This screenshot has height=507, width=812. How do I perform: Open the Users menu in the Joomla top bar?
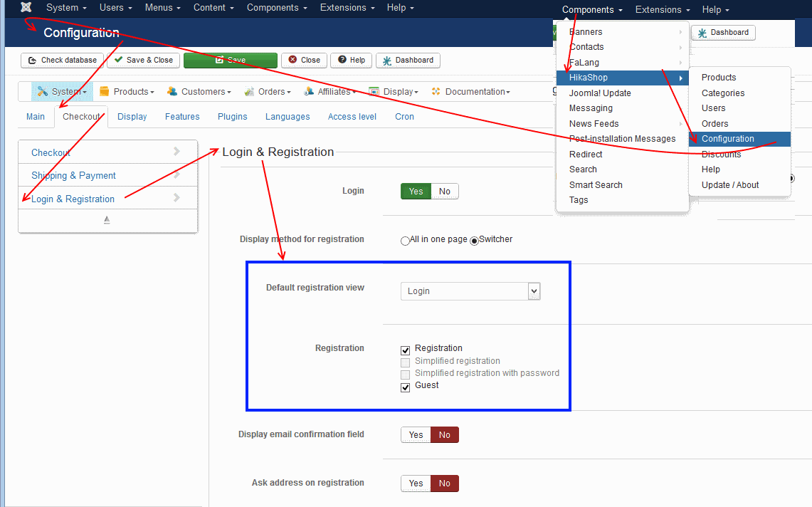115,8
